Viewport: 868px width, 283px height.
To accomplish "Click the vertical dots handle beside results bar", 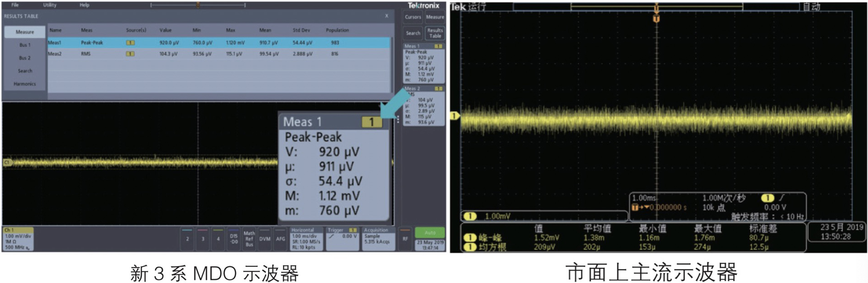I will pos(398,119).
